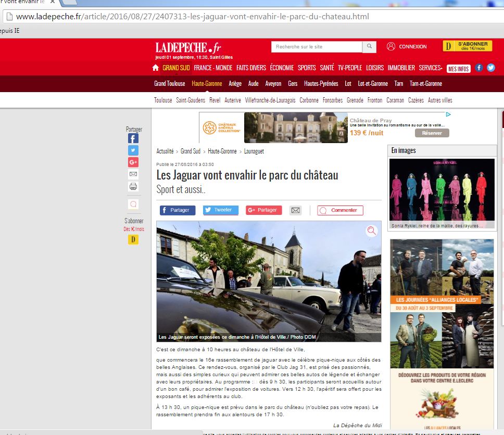Click the blue Facebook Partager button
The width and height of the screenshot is (504, 435).
click(178, 210)
